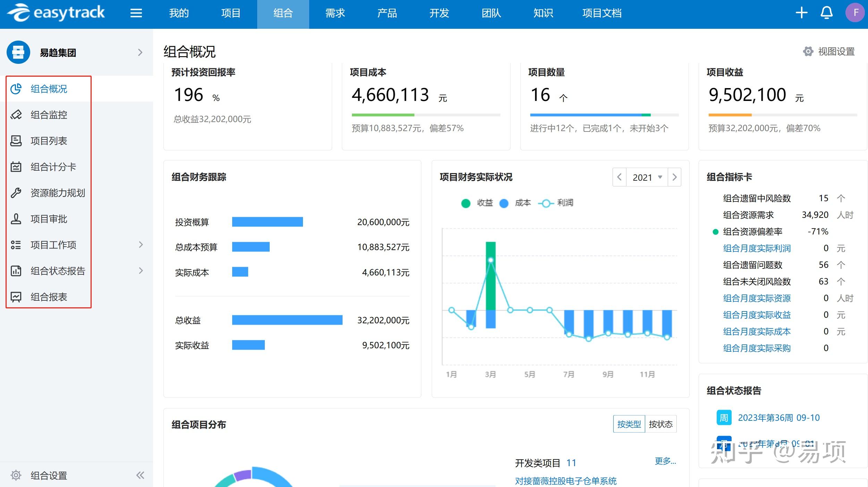The width and height of the screenshot is (868, 487).
Task: Click the 视图设置 gear icon
Action: coord(808,51)
